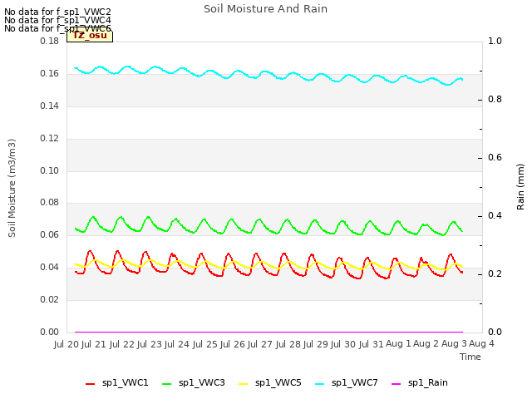Image resolution: width=532 pixels, height=399 pixels.
Task: Click the sp1_Rain legend entry
Action: point(420,382)
